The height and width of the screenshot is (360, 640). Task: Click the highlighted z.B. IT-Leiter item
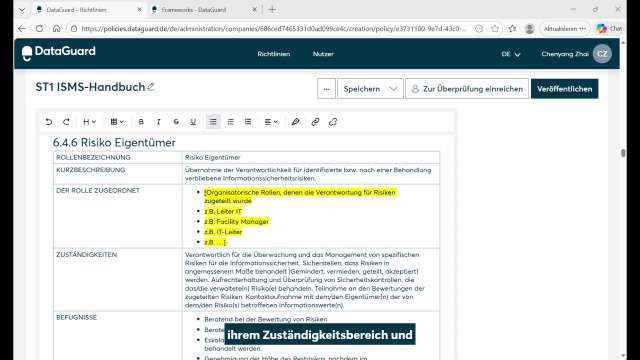[x=223, y=231]
